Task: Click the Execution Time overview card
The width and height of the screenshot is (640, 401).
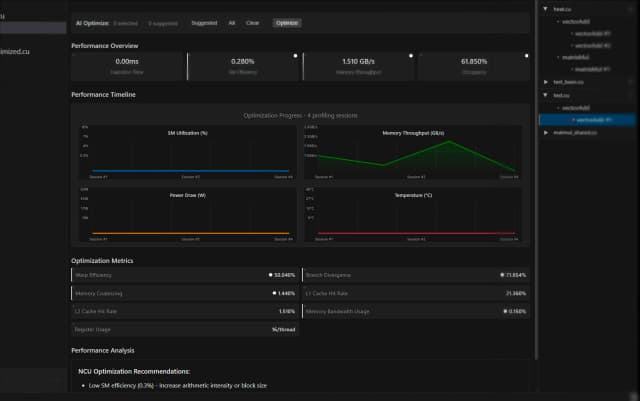Action: [x=127, y=66]
